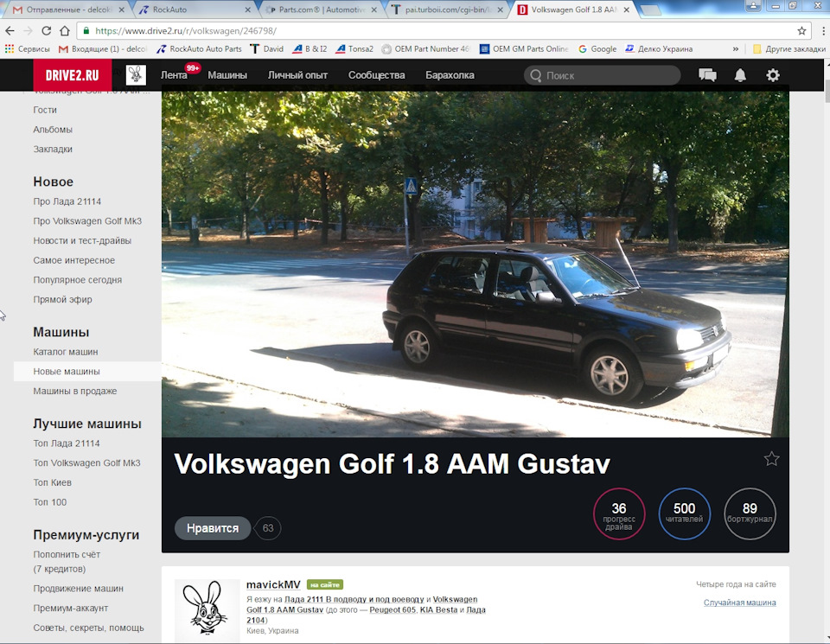Image resolution: width=830 pixels, height=644 pixels.
Task: Close the Parts.com tab
Action: point(373,10)
